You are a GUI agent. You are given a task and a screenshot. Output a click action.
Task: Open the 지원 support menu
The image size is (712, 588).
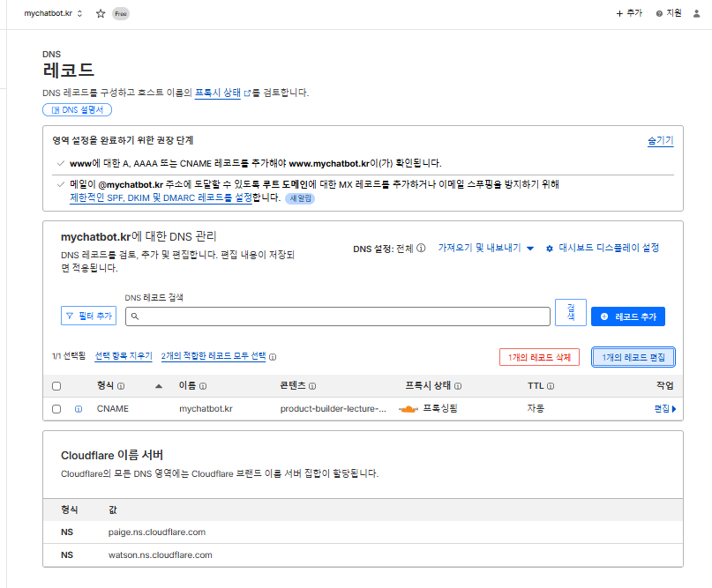pyautogui.click(x=669, y=13)
